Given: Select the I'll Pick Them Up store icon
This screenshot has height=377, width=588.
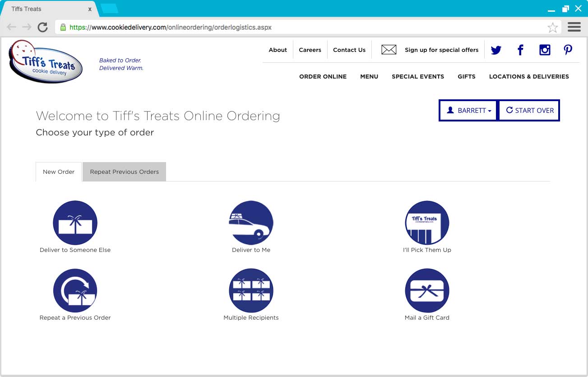Looking at the screenshot, I should coord(427,223).
